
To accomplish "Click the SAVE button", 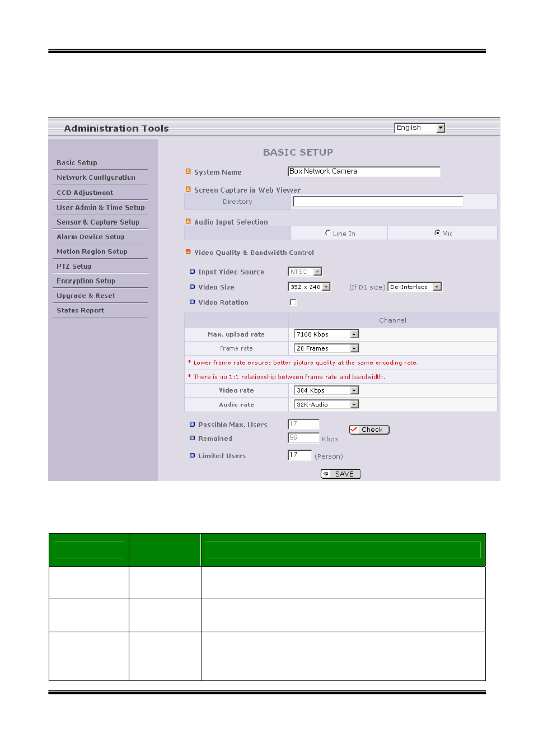I will click(x=341, y=474).
